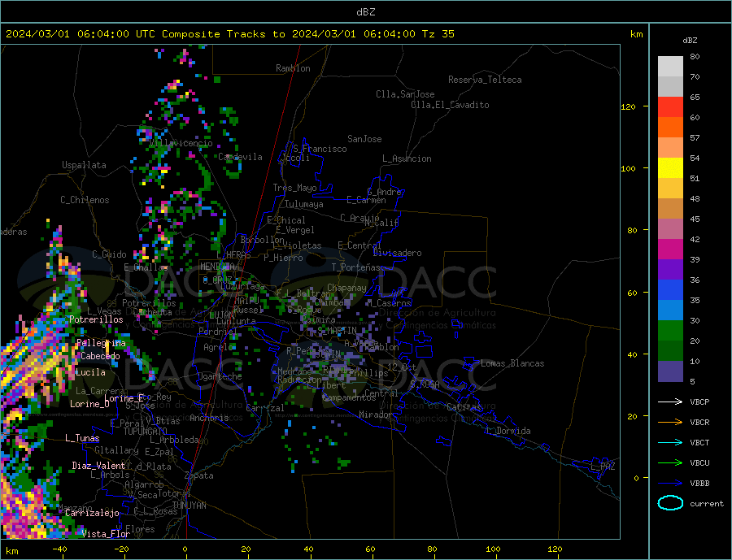Pick the brown swatch between 48 and 45
The width and height of the screenshot is (732, 560).
(670, 209)
